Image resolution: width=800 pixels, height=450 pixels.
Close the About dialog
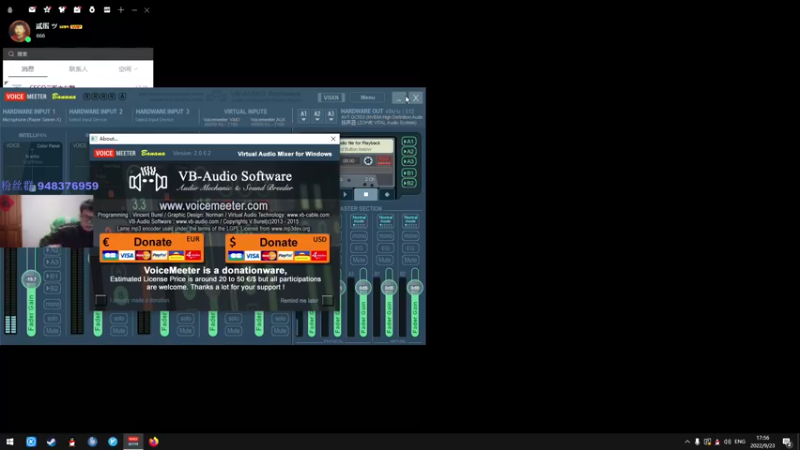[333, 139]
